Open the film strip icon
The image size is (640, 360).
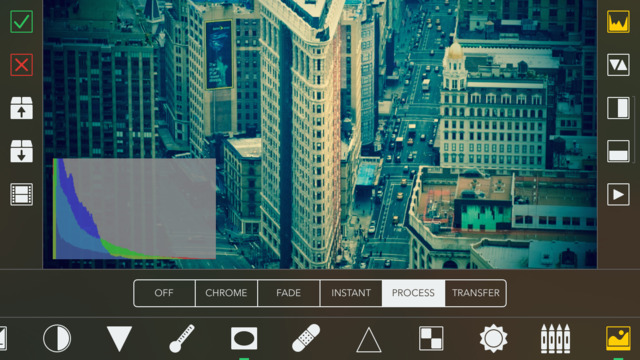pos(21,194)
